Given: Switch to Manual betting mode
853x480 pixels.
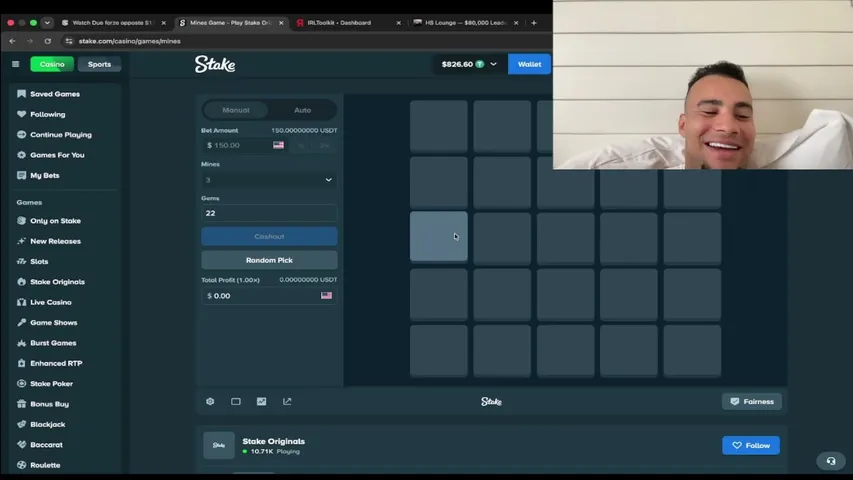Looking at the screenshot, I should (x=236, y=110).
